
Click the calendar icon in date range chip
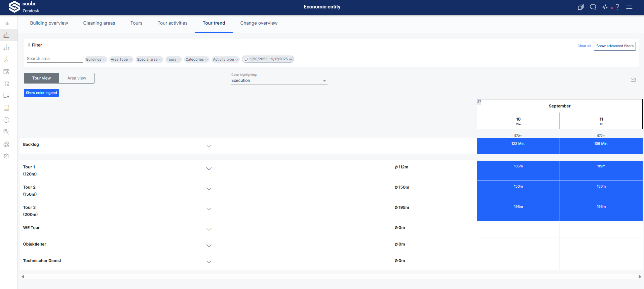click(291, 59)
